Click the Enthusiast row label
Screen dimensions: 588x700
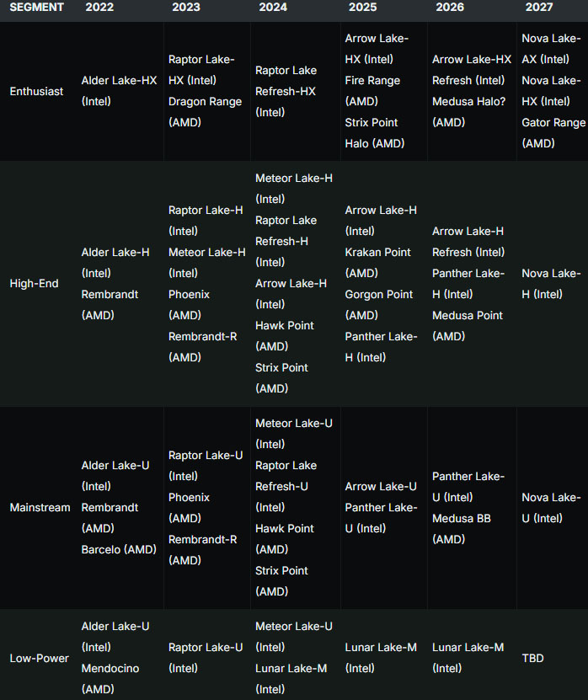(36, 92)
